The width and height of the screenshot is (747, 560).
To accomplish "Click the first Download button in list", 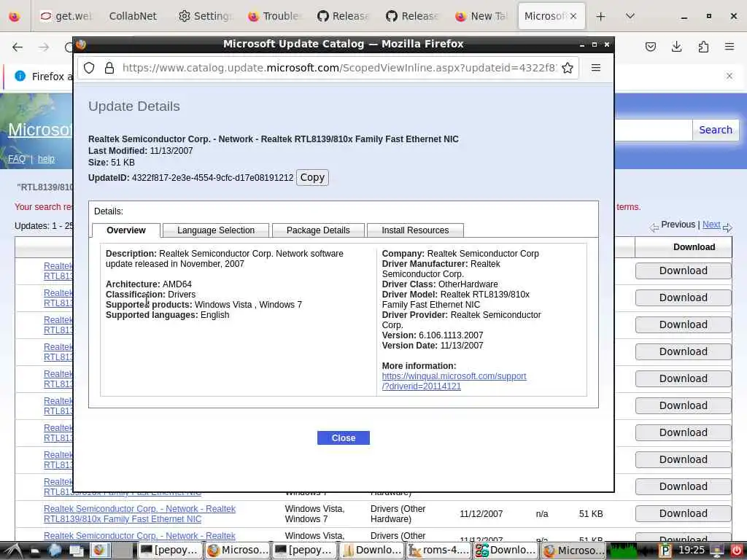I will [x=683, y=271].
